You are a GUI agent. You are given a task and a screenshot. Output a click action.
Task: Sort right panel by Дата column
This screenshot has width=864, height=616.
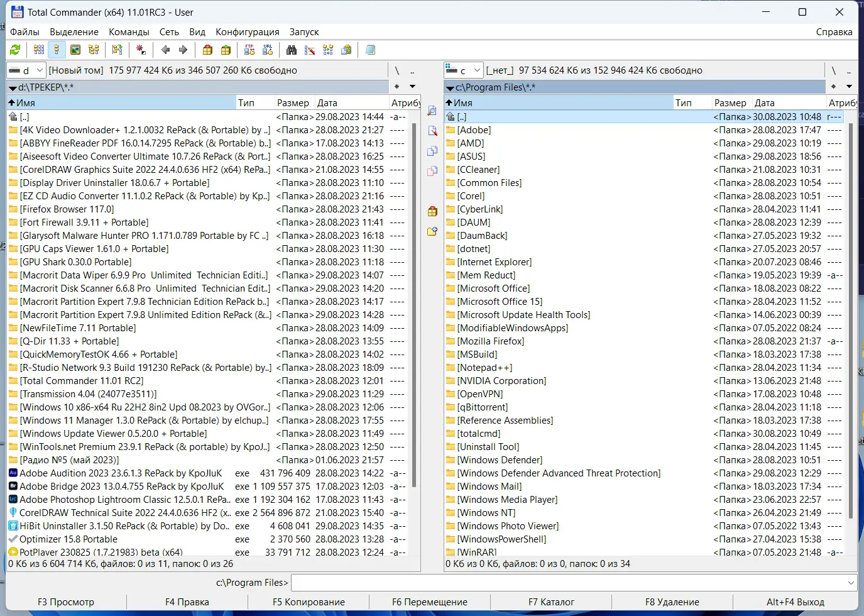(789, 102)
